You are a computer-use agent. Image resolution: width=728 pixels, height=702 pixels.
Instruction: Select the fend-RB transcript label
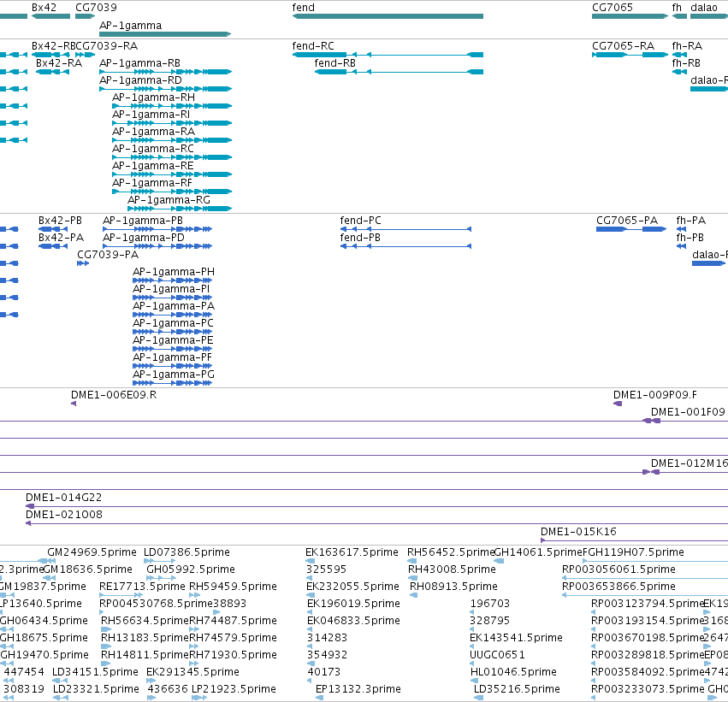[x=334, y=63]
